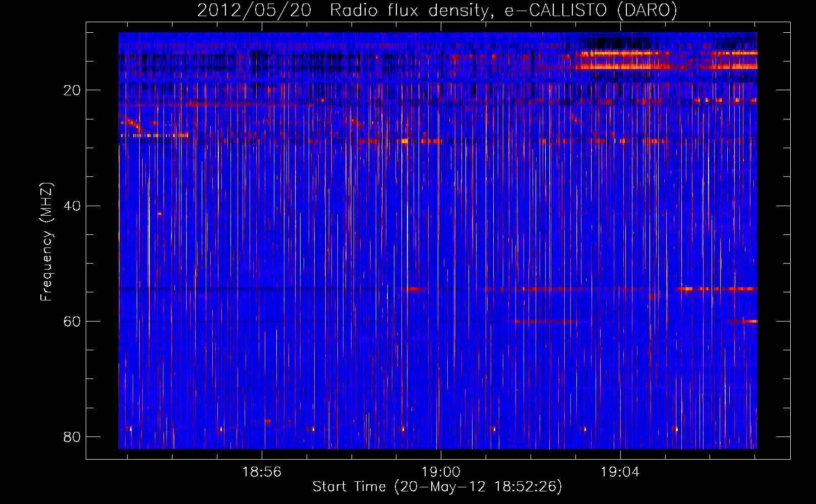Click the '19:04' time tick label

click(x=620, y=472)
